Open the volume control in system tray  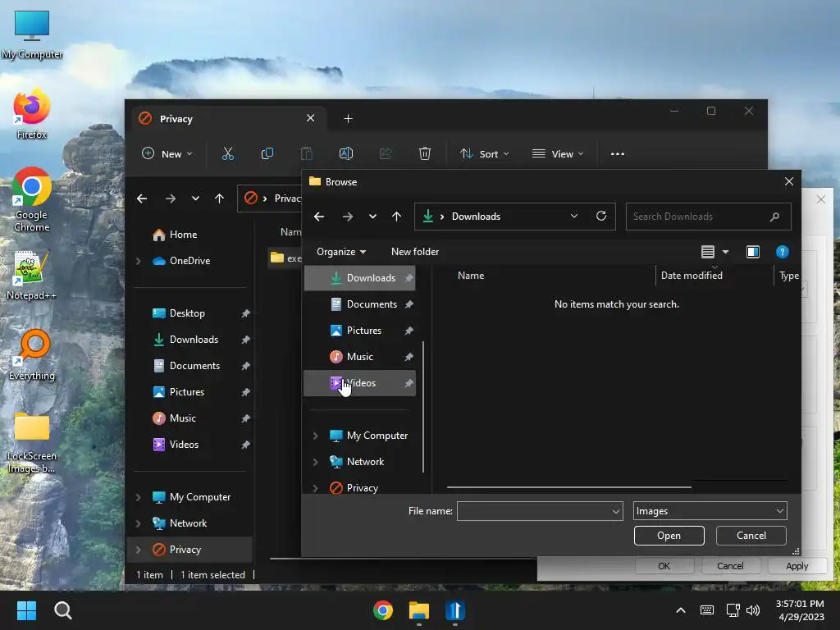point(753,610)
